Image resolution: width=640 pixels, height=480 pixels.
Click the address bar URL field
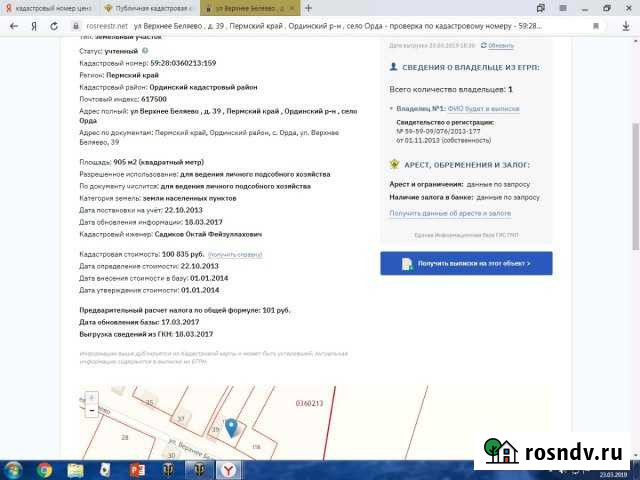pyautogui.click(x=337, y=26)
